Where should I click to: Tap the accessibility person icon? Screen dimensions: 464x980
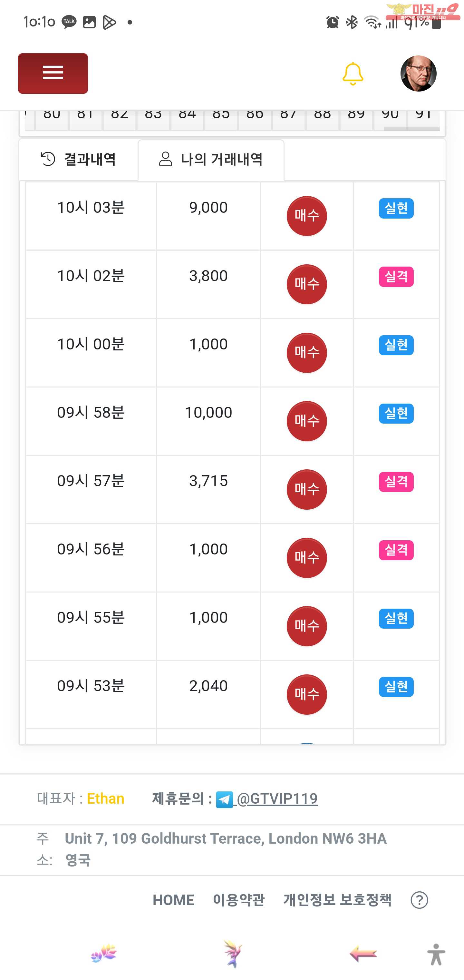click(x=436, y=954)
